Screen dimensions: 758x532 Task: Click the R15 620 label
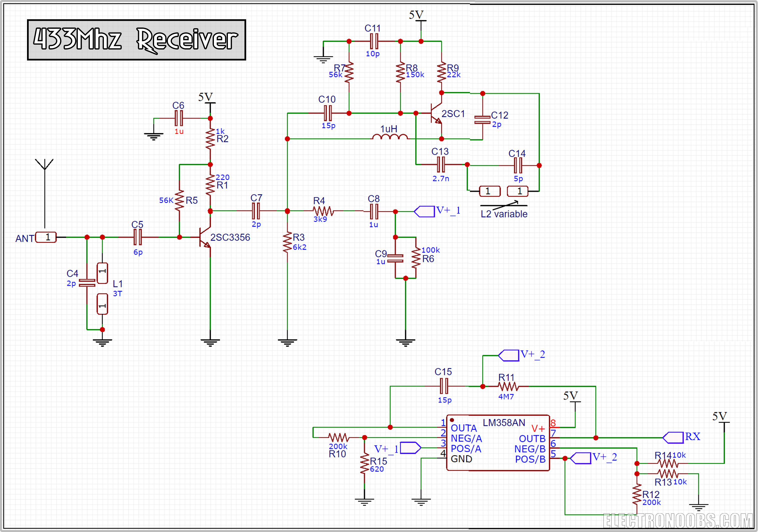click(378, 465)
